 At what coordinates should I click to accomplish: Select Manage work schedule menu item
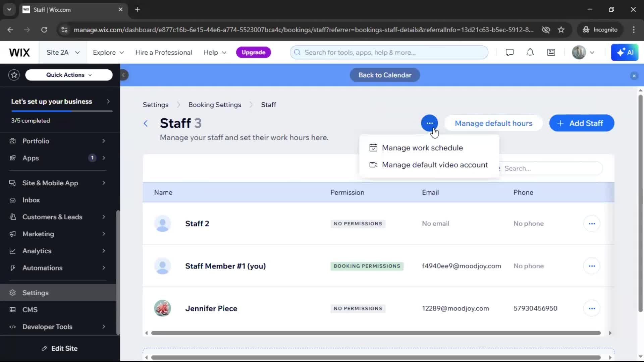(x=429, y=148)
